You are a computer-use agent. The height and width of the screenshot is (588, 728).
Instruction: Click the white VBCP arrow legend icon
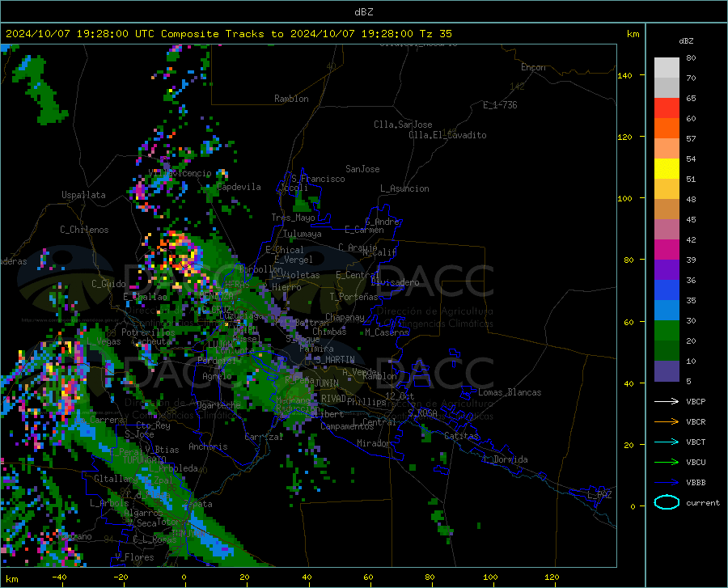pos(667,401)
